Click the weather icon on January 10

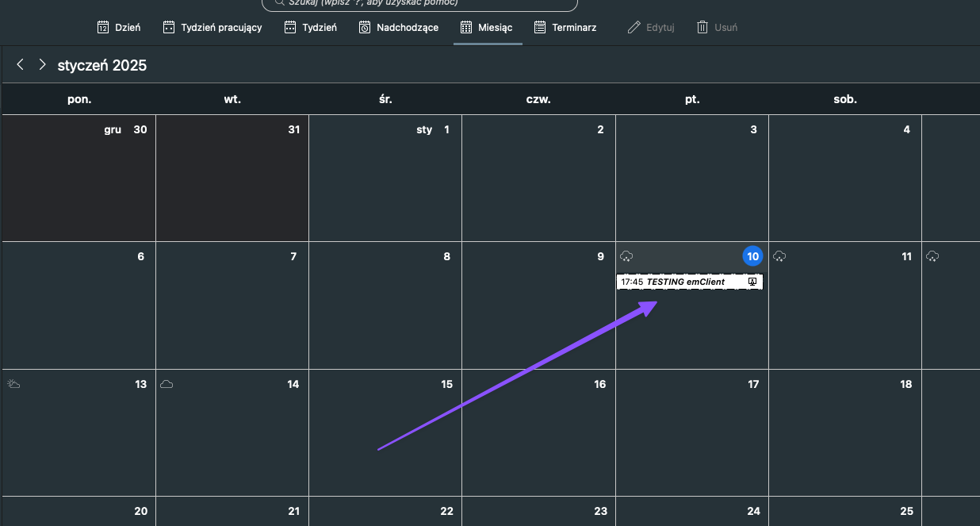point(626,256)
